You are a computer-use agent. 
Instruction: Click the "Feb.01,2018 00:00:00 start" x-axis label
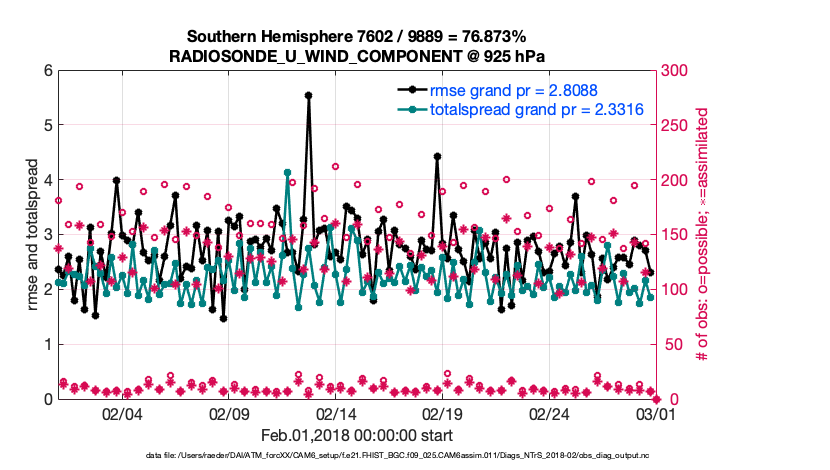(355, 435)
